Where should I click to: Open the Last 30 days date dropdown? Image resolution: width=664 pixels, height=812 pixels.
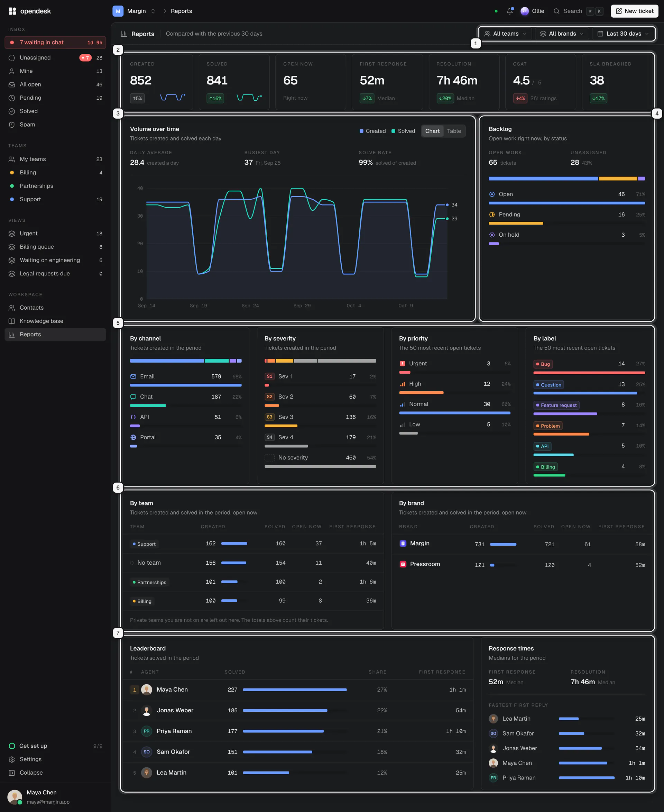pos(623,34)
